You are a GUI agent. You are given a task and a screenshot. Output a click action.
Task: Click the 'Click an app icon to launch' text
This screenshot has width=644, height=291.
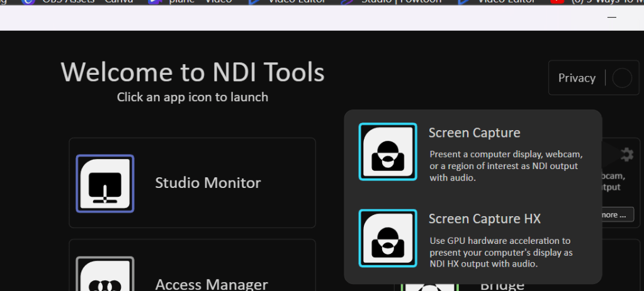(x=193, y=97)
